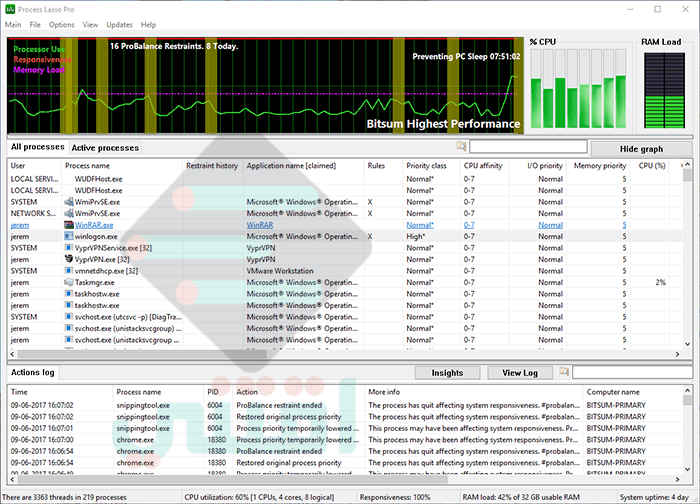The height and width of the screenshot is (504, 700).
Task: Click the CPU utilization status bar entry
Action: 259,497
